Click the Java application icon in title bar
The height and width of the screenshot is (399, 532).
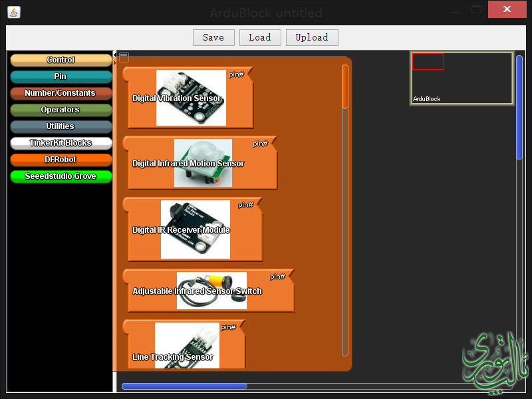point(14,13)
